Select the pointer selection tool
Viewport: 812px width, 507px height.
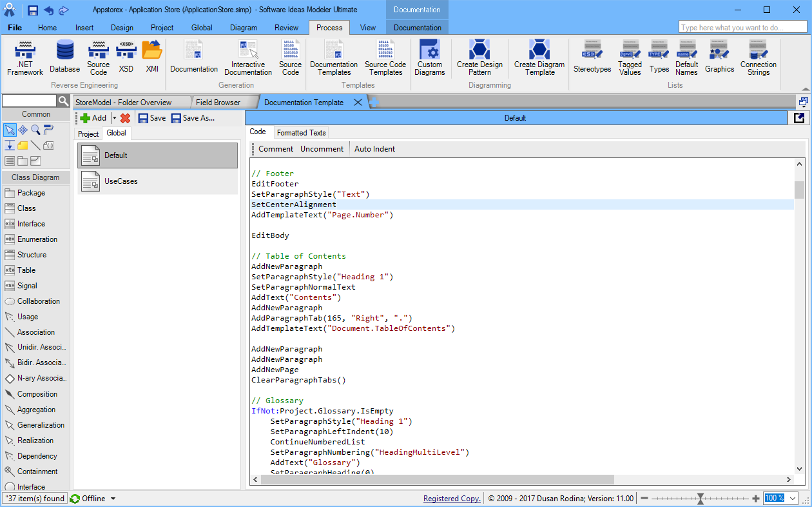coord(10,130)
